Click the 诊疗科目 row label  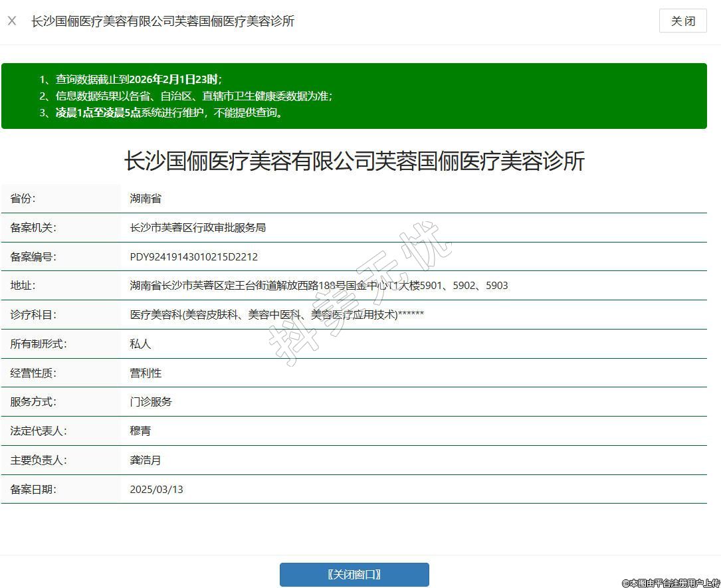point(33,315)
